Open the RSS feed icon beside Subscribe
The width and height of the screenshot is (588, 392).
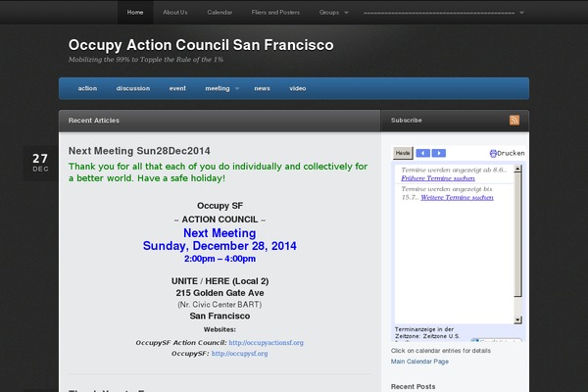514,120
